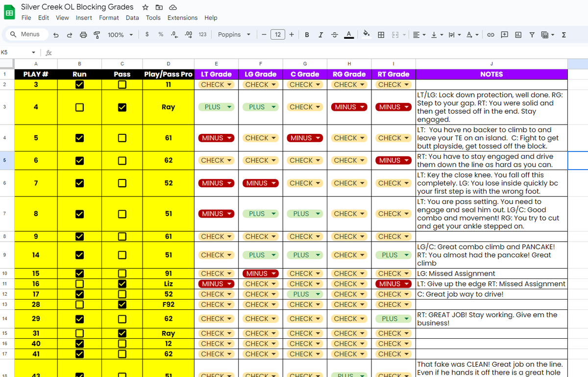The image size is (588, 377).
Task: Open the Edit menu
Action: pyautogui.click(x=44, y=18)
